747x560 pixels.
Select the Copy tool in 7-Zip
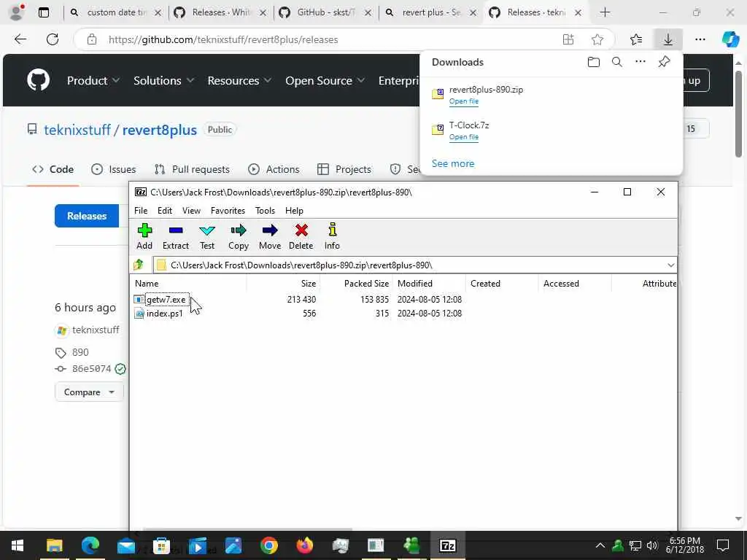click(239, 236)
